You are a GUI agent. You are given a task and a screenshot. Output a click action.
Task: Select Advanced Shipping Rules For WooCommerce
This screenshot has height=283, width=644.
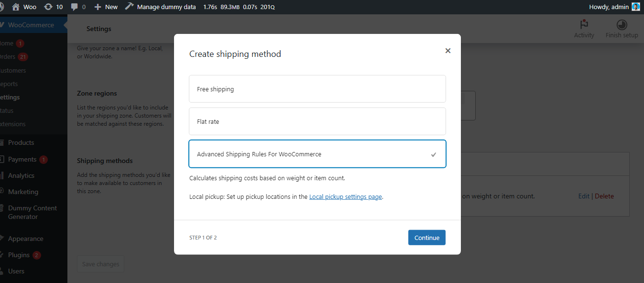coord(317,154)
